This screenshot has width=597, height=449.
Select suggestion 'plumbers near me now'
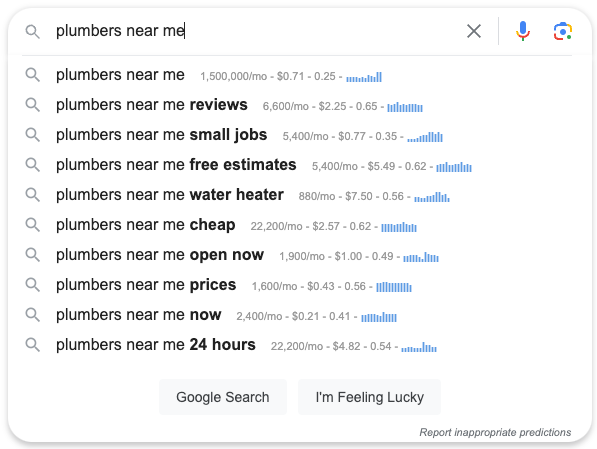[139, 315]
